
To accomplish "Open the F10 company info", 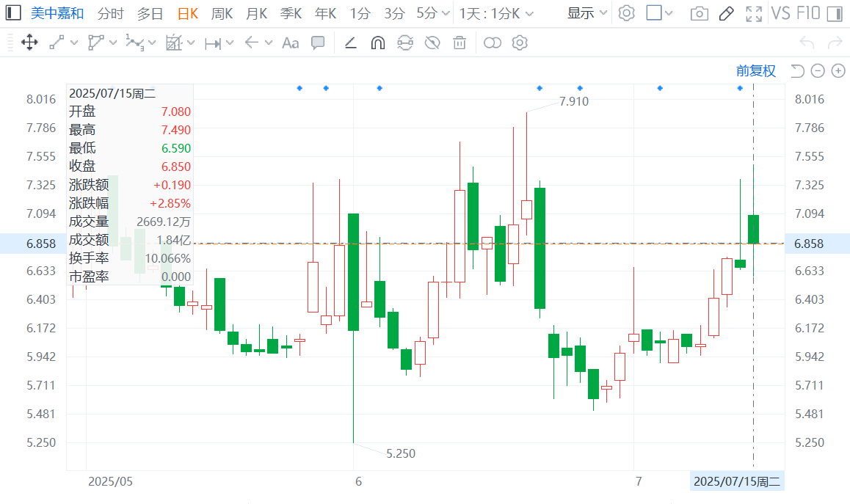I will coord(806,13).
